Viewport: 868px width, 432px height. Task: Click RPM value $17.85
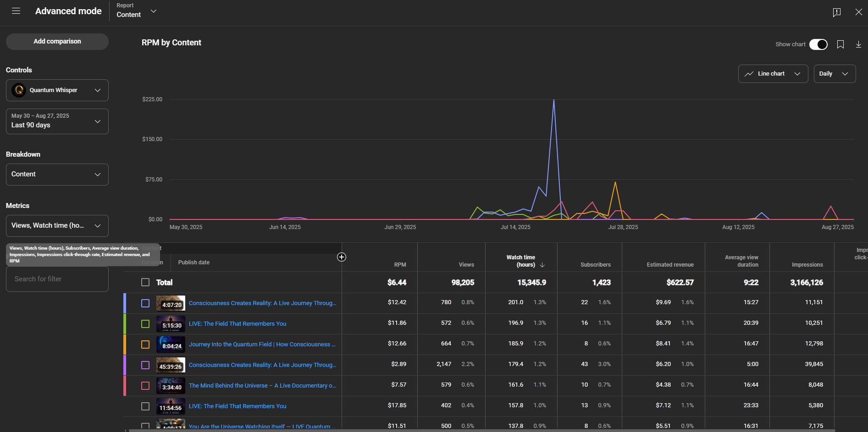[x=397, y=405]
